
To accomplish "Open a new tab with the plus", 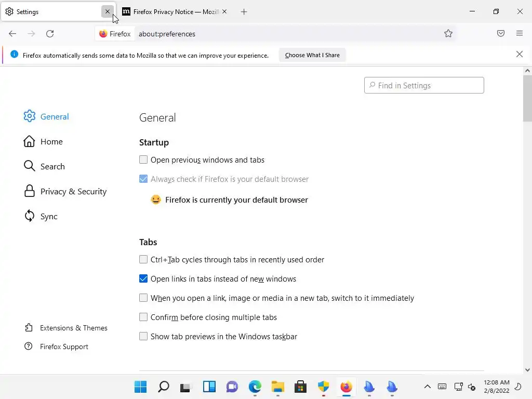I will pyautogui.click(x=244, y=12).
